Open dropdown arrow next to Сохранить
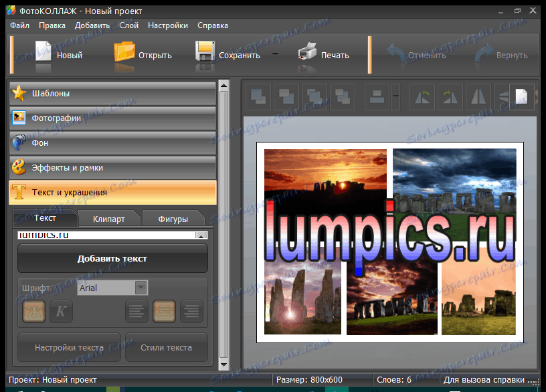 point(275,54)
